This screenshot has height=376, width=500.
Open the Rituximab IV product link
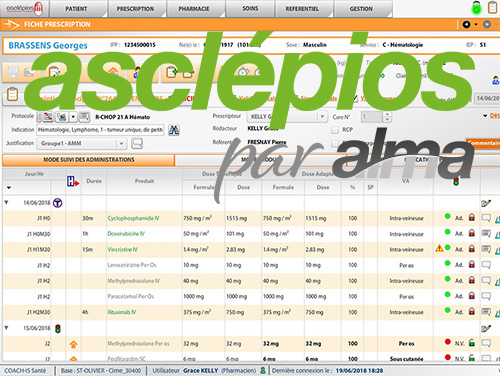pos(121,312)
